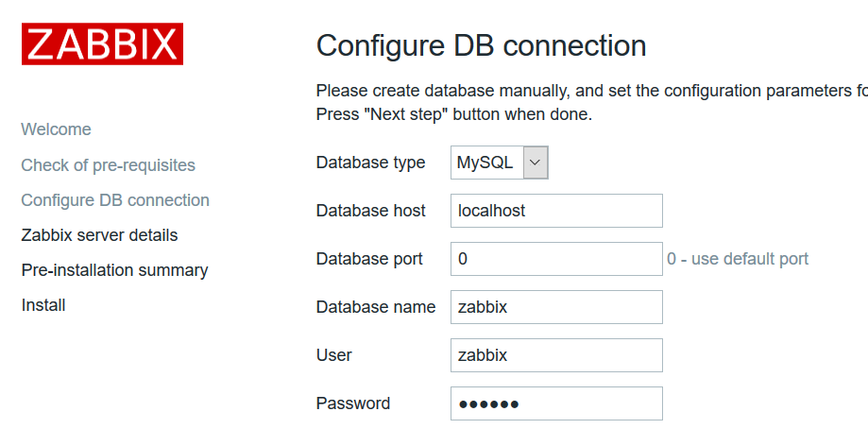The image size is (868, 446).
Task: Focus the Password field
Action: click(x=556, y=403)
